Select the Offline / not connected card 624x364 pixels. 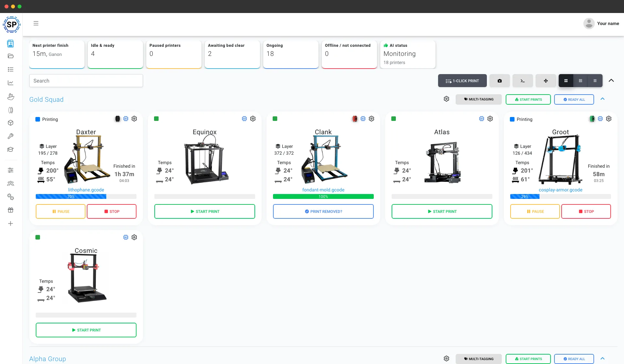point(349,54)
